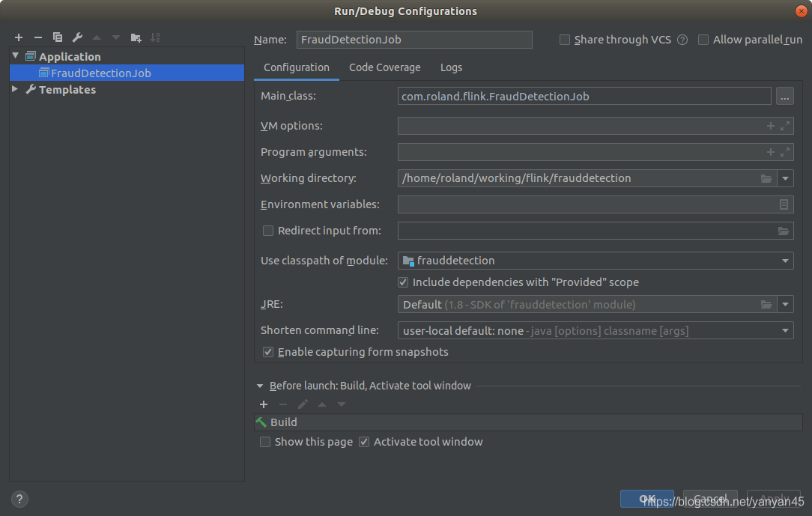
Task: Browse for main class with ellipsis button
Action: (784, 97)
